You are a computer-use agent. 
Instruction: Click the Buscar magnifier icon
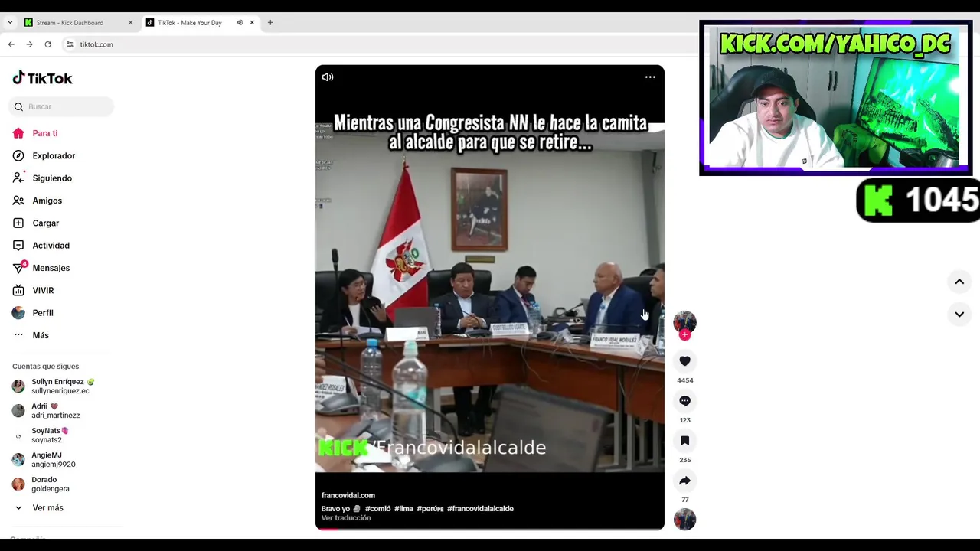[x=18, y=106]
